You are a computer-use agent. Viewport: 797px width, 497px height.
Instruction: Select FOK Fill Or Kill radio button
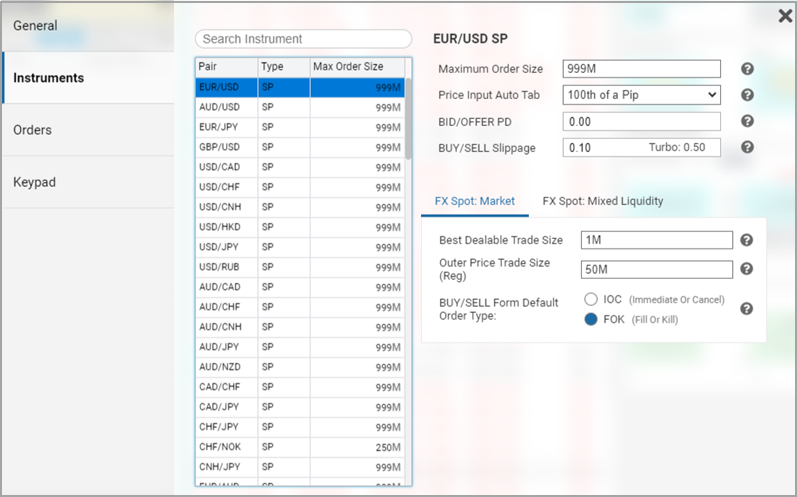tap(590, 319)
